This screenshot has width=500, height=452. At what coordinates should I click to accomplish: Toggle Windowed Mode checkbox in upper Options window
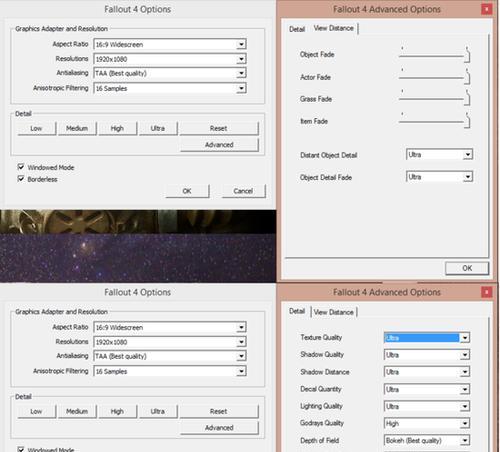click(21, 167)
